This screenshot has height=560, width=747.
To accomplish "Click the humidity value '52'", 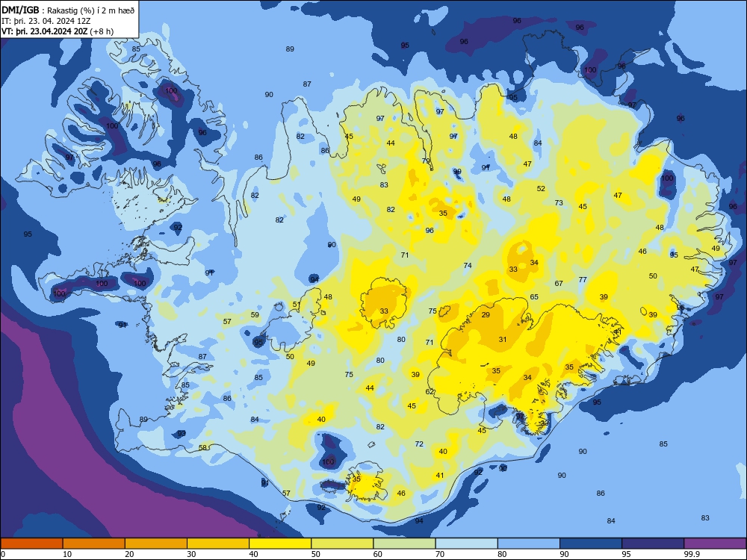I will click(541, 189).
